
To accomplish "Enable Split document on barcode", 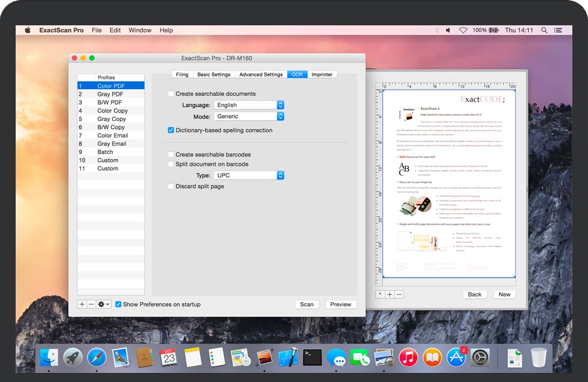I will pos(171,164).
